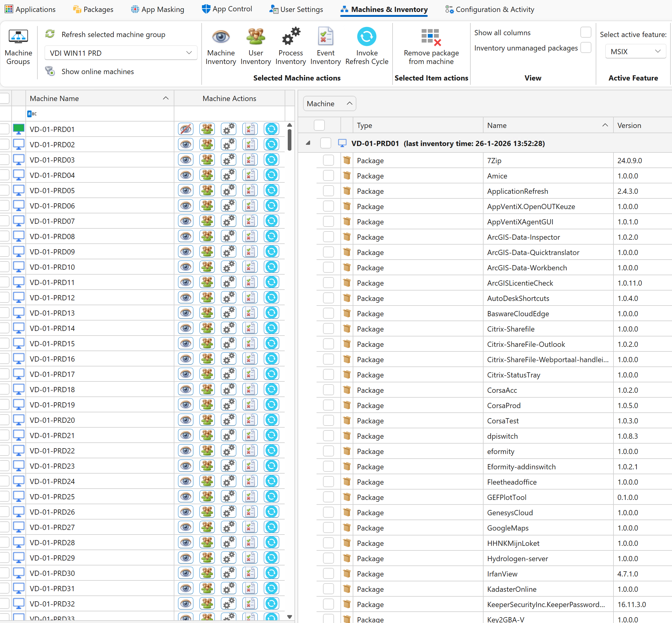
Task: Switch to the App Masking tab
Action: point(158,9)
